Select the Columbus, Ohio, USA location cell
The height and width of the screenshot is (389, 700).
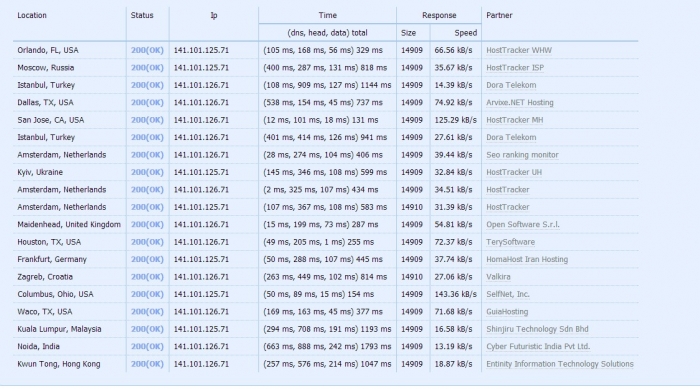(x=55, y=294)
